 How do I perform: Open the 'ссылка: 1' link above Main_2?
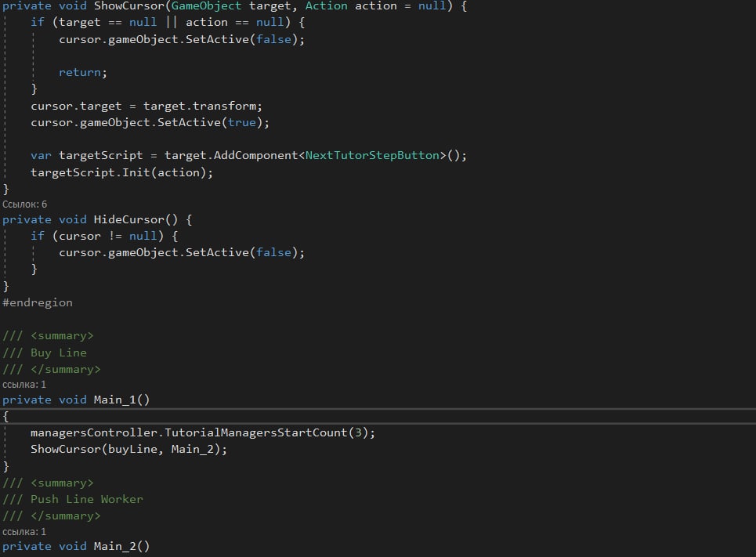coord(24,532)
